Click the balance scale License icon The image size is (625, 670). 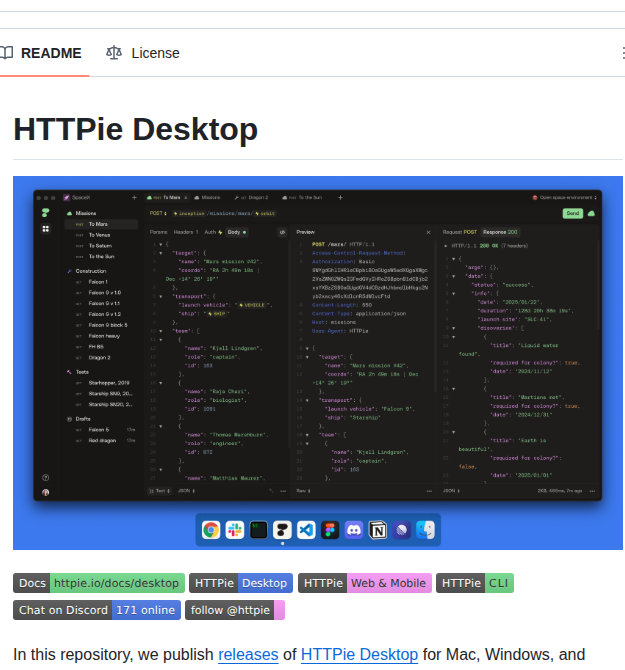click(114, 53)
